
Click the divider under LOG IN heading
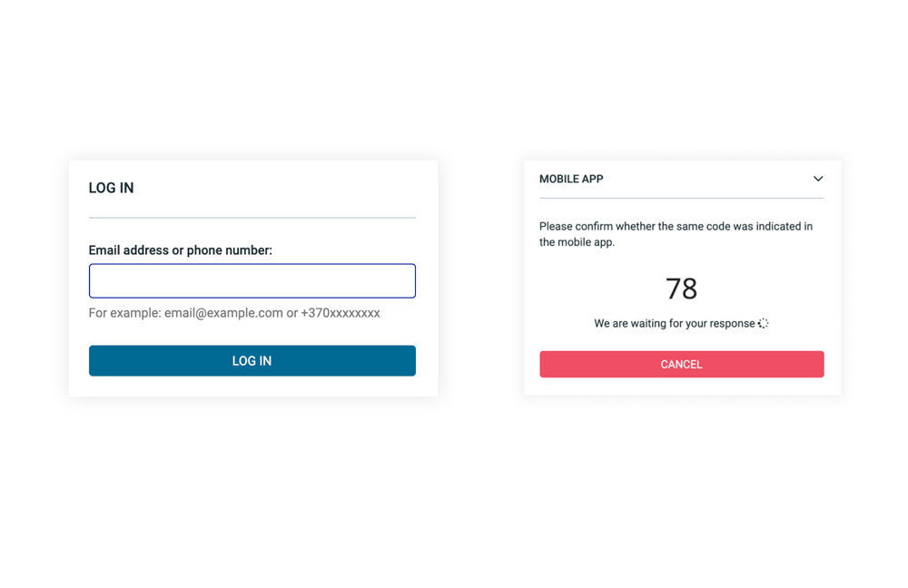click(x=252, y=218)
